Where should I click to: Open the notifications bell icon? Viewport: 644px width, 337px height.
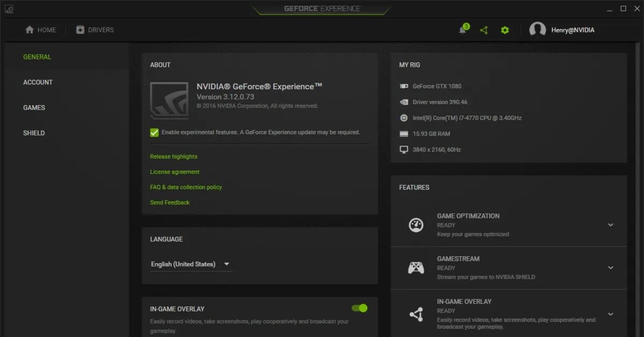[x=462, y=30]
